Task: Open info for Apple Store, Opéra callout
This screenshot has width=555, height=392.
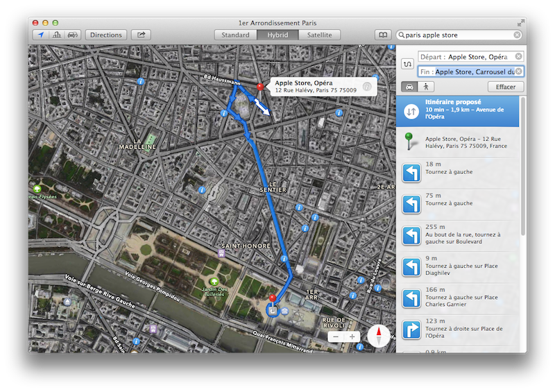Action: [x=367, y=87]
